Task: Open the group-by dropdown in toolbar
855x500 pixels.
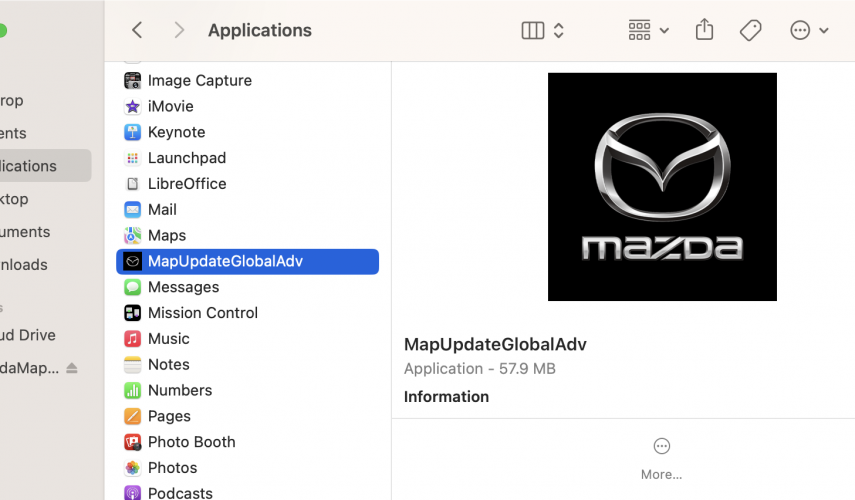Action: pyautogui.click(x=648, y=30)
